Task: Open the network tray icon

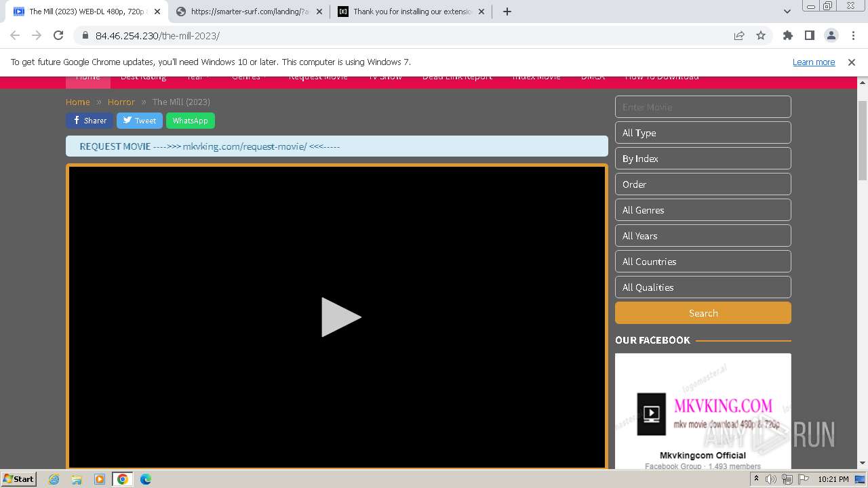Action: (x=787, y=479)
